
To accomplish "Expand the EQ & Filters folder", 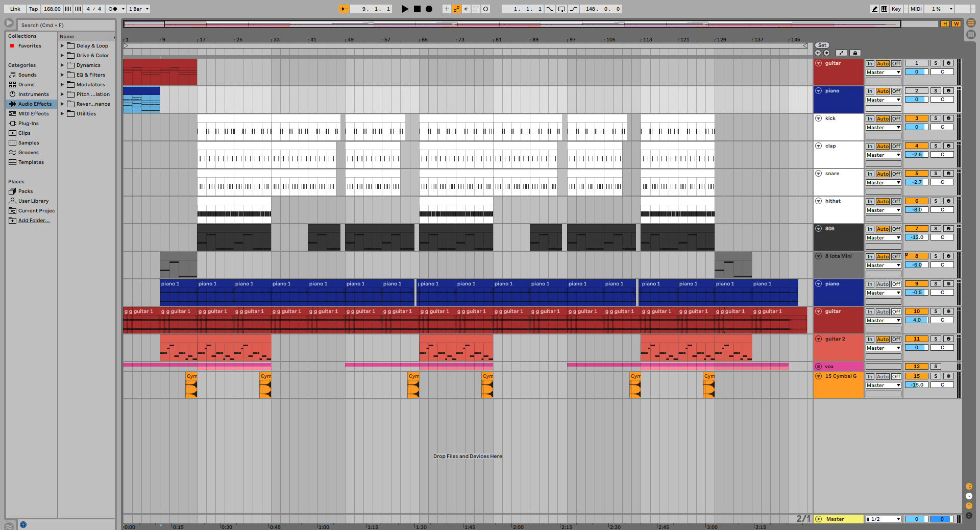I will point(62,75).
